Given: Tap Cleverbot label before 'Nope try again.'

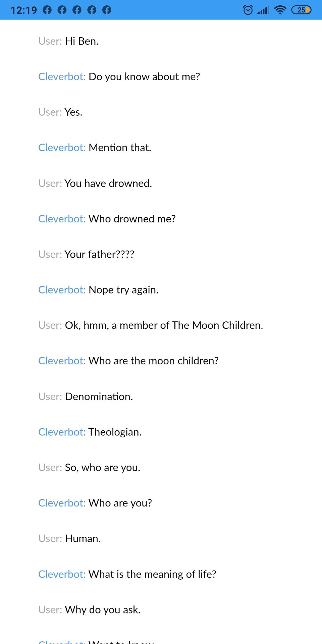Looking at the screenshot, I should pyautogui.click(x=62, y=290).
